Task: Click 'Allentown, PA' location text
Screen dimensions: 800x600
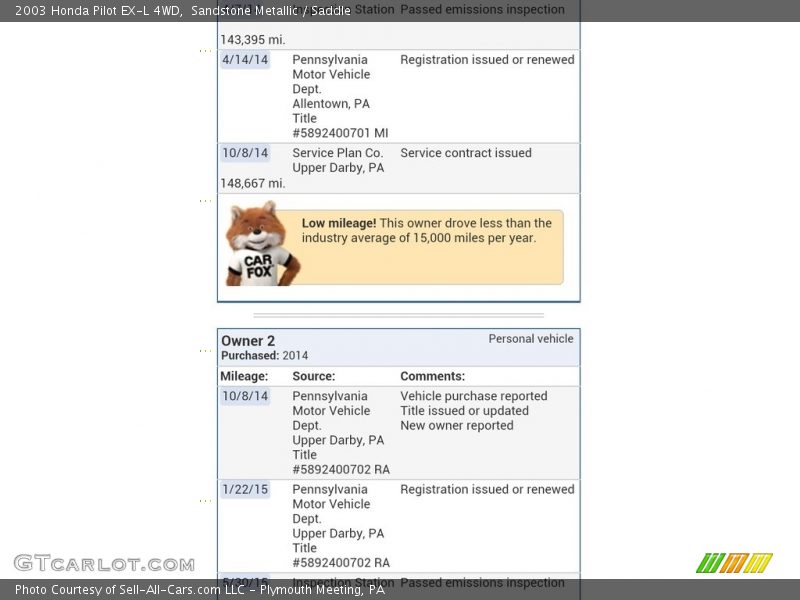Action: (x=331, y=104)
